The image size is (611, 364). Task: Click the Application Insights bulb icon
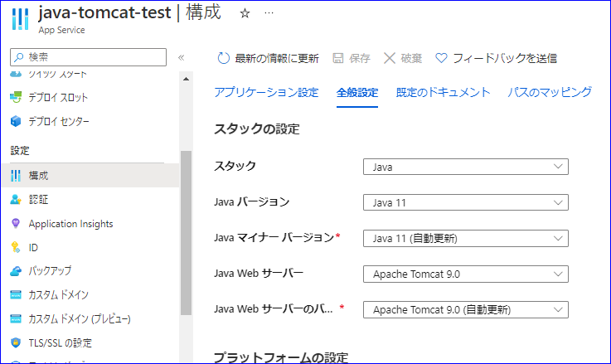16,223
